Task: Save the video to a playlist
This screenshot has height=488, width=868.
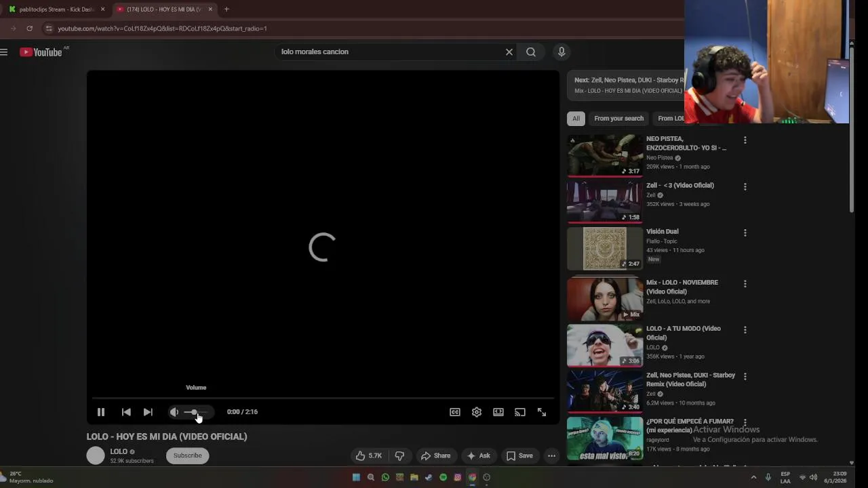Action: (x=519, y=456)
